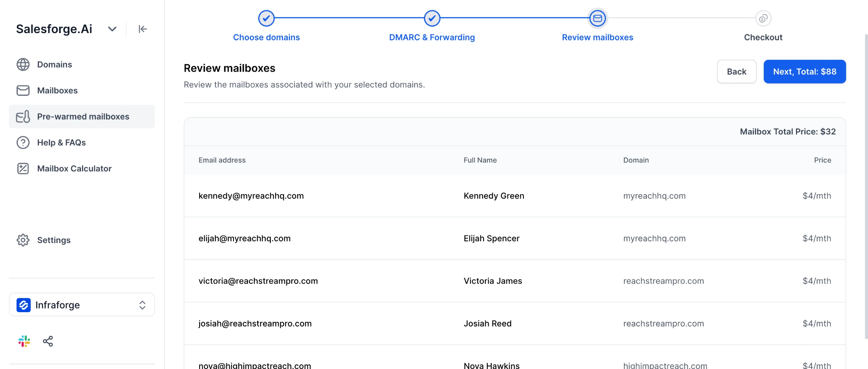Screen dimensions: 868x369
Task: Select kennedy@myreachhq.com email address
Action: coord(251,196)
